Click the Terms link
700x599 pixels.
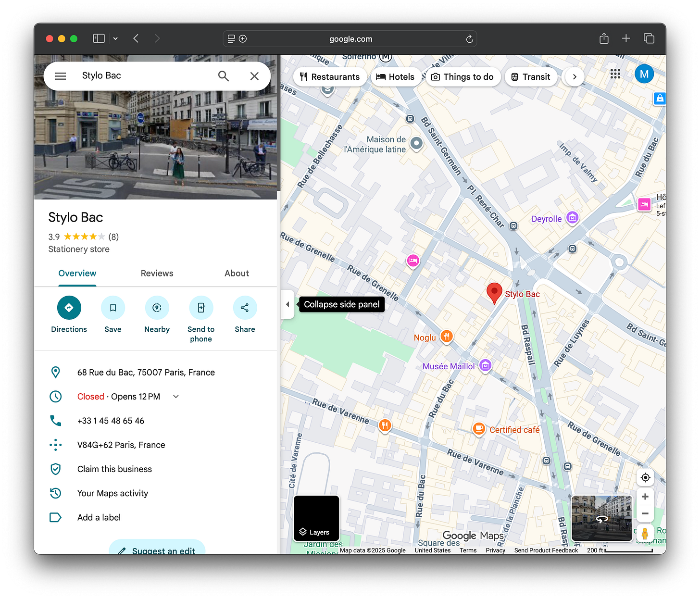tap(468, 550)
